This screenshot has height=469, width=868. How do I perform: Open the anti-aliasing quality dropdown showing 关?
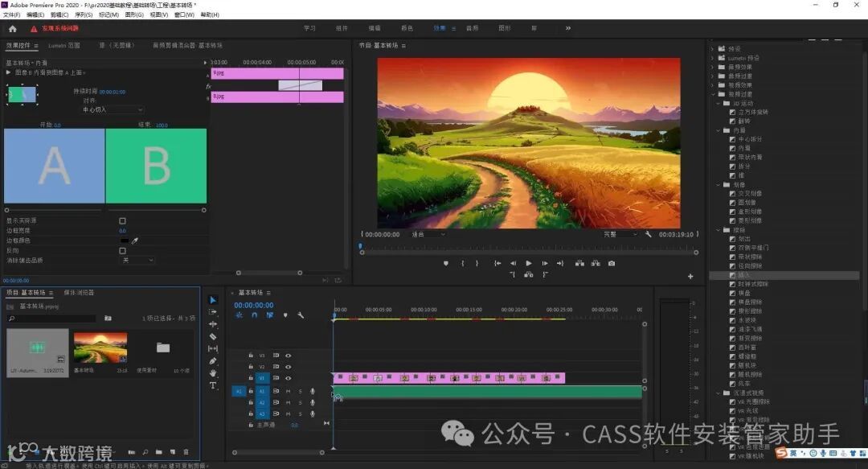(136, 260)
